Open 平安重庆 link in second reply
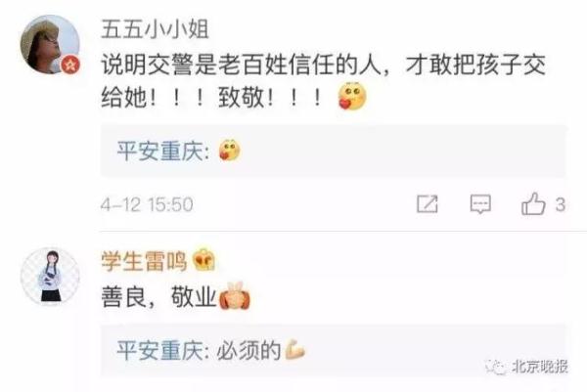Image resolution: width=587 pixels, height=392 pixels. [x=159, y=351]
